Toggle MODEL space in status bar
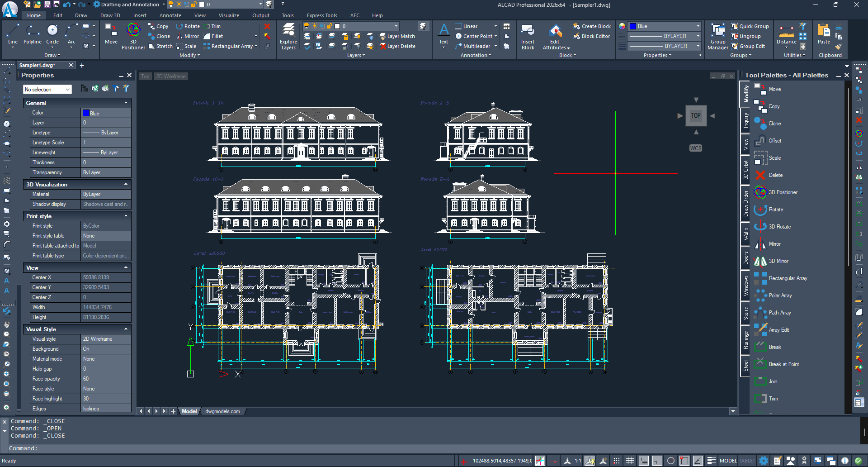 (728, 461)
